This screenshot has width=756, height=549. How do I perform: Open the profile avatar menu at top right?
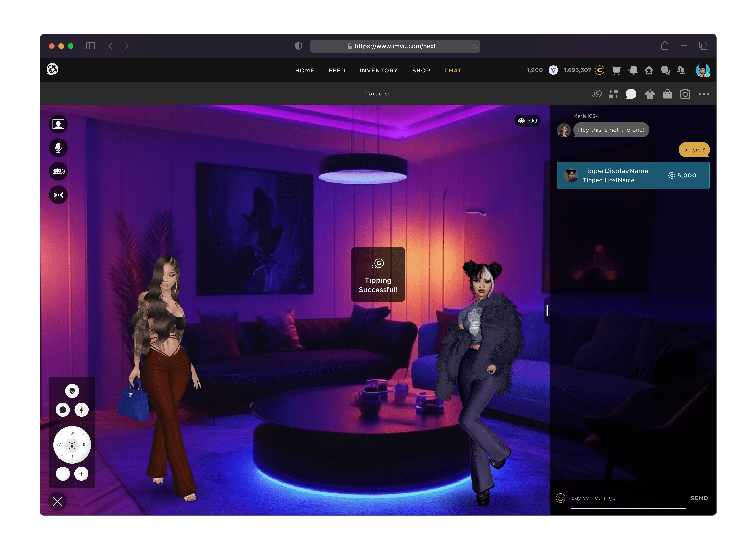click(702, 70)
